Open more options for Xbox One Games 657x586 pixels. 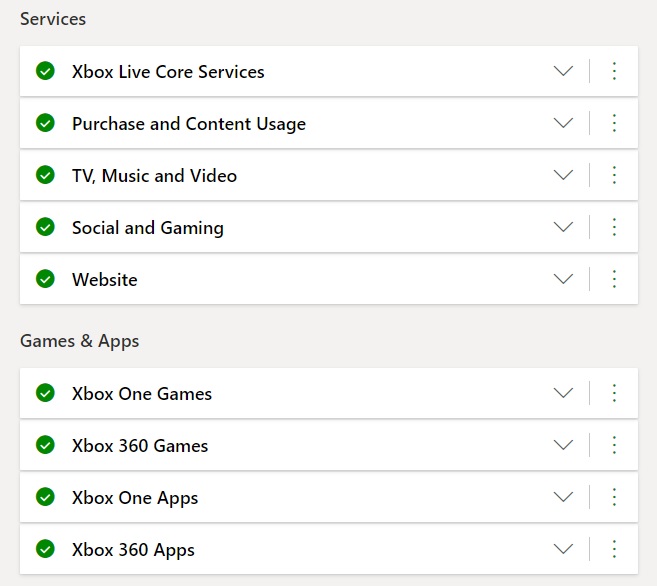tap(614, 393)
